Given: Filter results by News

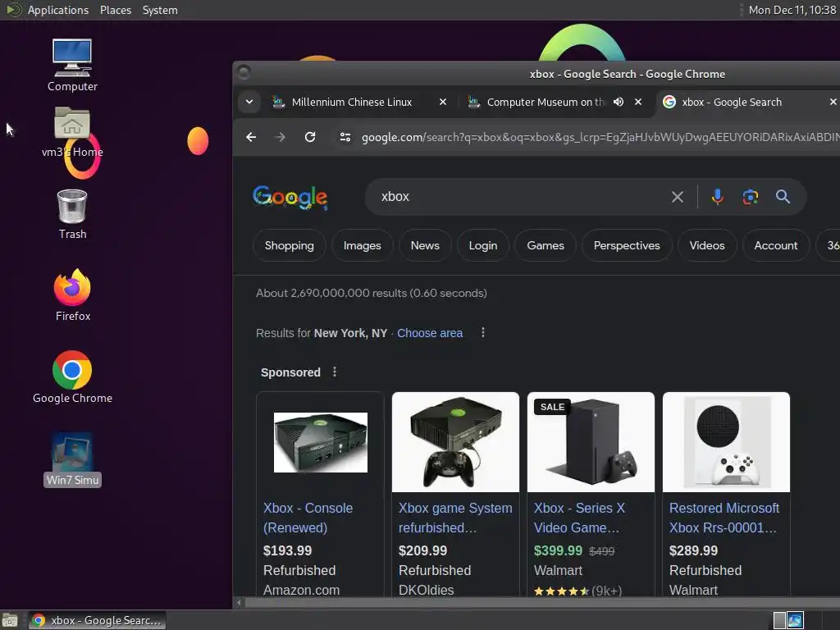Looking at the screenshot, I should click(x=425, y=245).
